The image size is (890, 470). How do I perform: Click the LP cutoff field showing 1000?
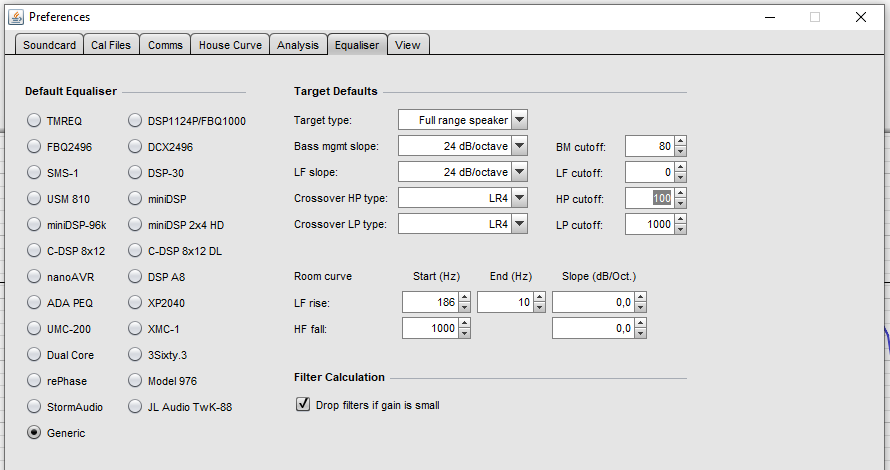pos(650,224)
